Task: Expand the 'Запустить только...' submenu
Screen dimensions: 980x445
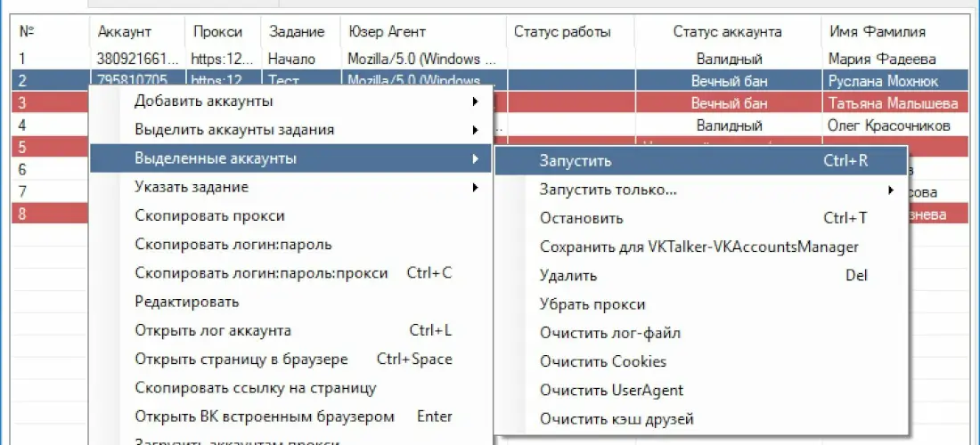Action: click(x=700, y=190)
